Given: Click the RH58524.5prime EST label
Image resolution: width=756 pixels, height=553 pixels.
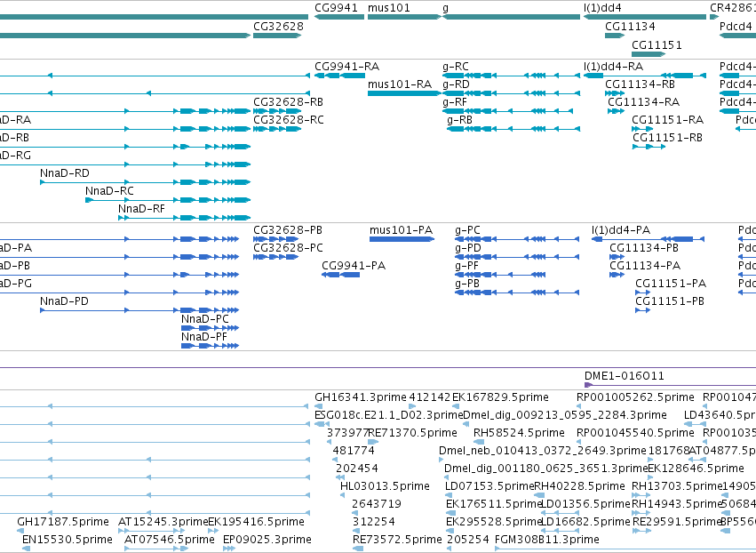Looking at the screenshot, I should pyautogui.click(x=519, y=433).
